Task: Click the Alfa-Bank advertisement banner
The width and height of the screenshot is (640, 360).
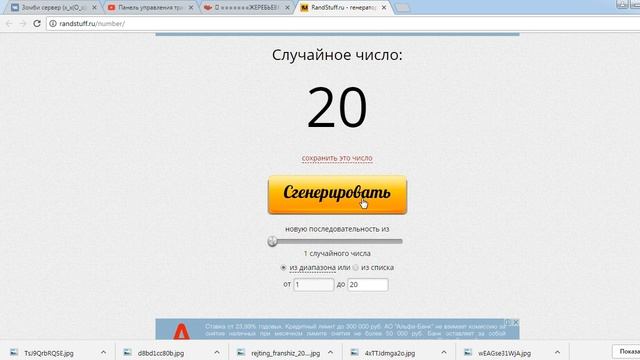Action: (x=337, y=329)
